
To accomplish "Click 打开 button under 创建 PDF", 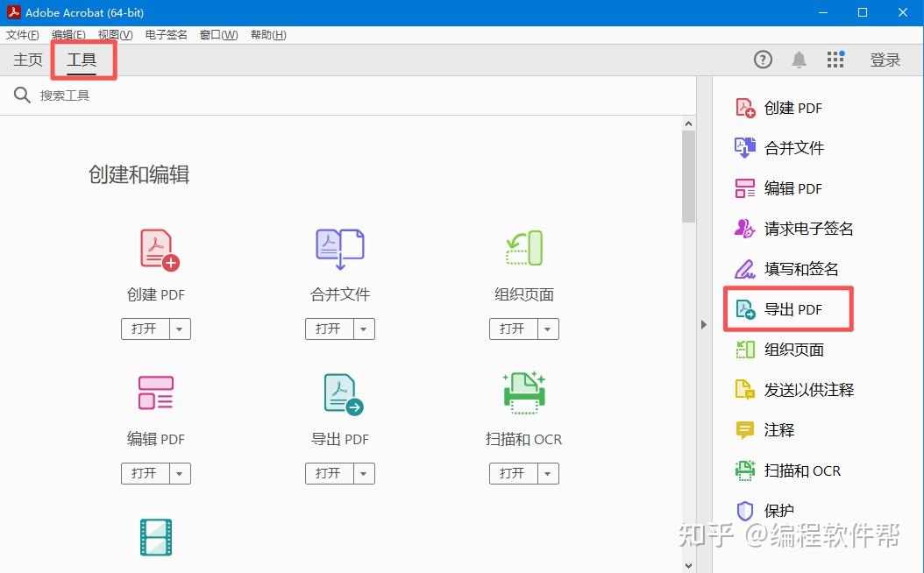I will 145,329.
